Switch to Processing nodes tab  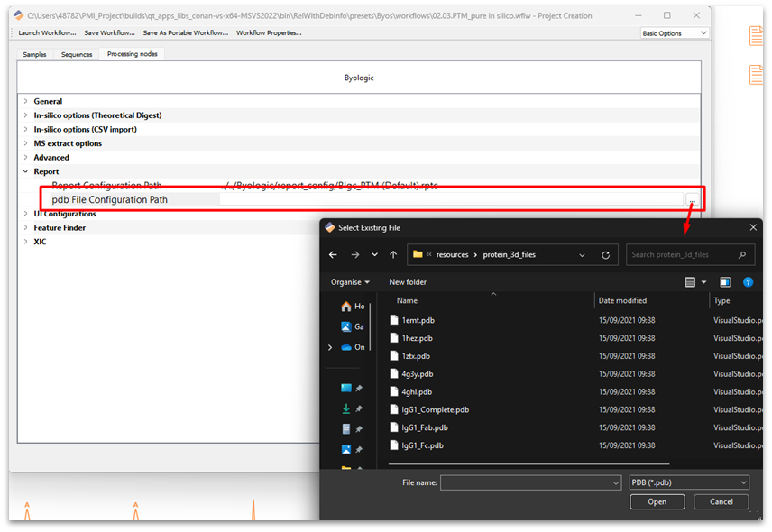point(132,53)
